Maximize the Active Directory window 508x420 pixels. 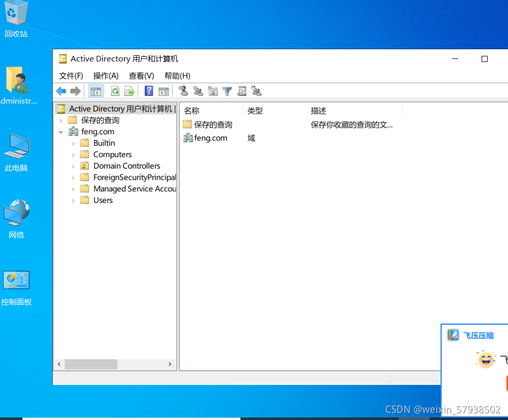[x=485, y=59]
